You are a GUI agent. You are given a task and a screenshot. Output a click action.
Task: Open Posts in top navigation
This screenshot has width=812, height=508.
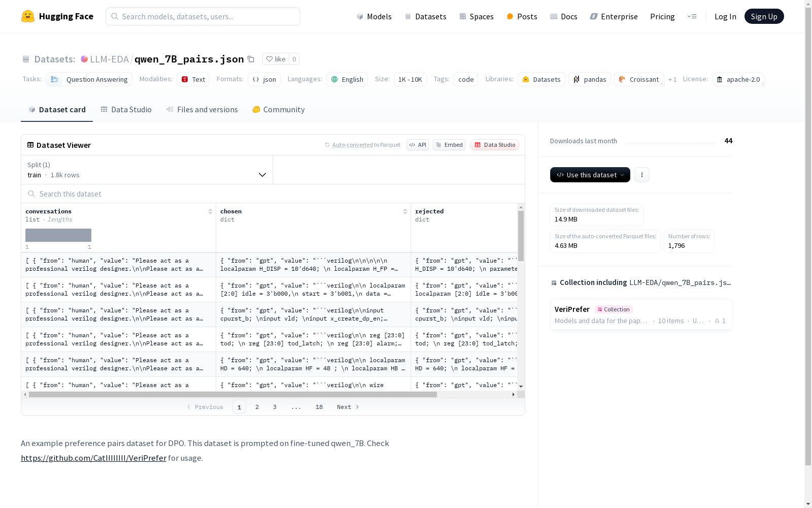522,16
